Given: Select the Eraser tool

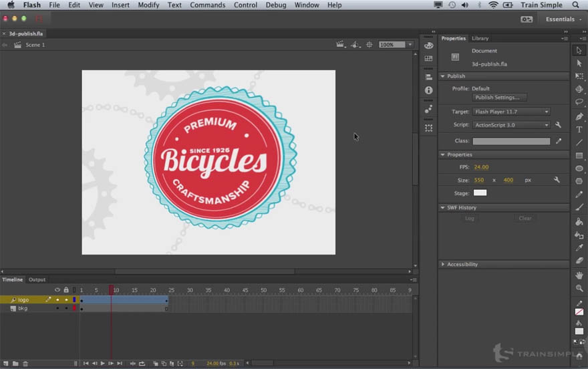Looking at the screenshot, I should click(x=579, y=261).
